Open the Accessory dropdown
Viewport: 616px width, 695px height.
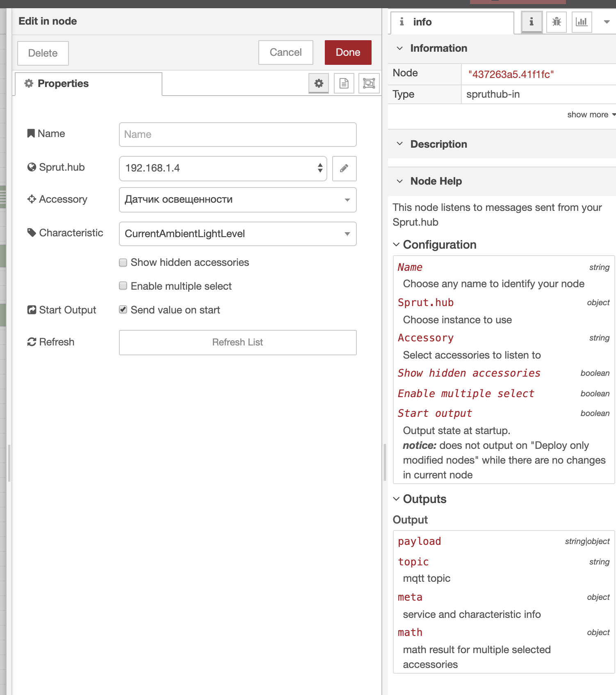point(237,200)
